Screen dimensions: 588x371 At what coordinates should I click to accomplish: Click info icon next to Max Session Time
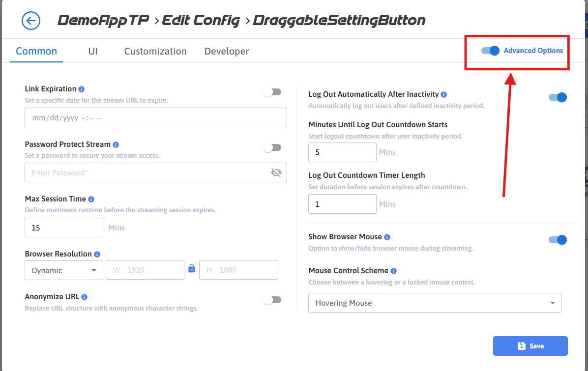(91, 199)
